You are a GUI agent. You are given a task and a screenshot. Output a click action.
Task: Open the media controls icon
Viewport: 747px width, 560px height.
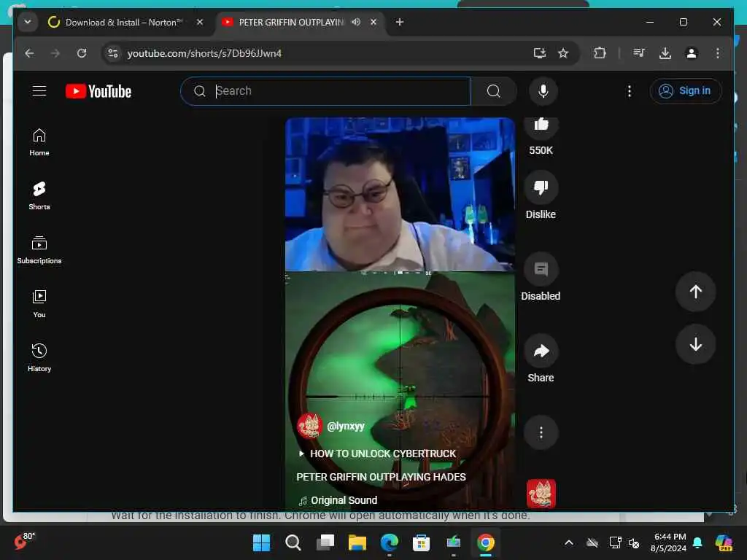click(x=639, y=52)
